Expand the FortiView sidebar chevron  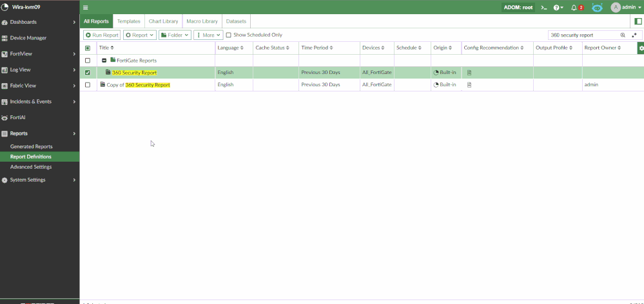click(x=74, y=53)
